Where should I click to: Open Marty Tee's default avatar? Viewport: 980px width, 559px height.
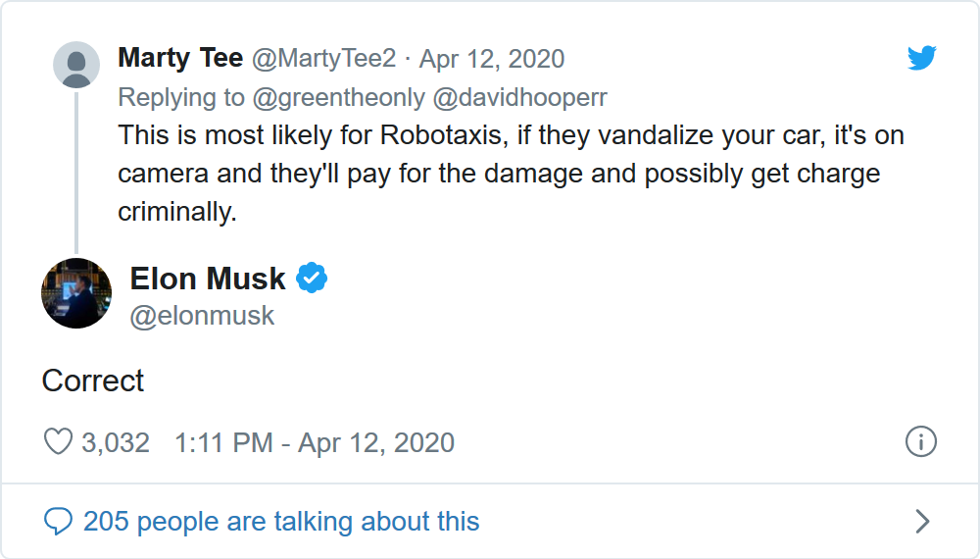pyautogui.click(x=75, y=65)
